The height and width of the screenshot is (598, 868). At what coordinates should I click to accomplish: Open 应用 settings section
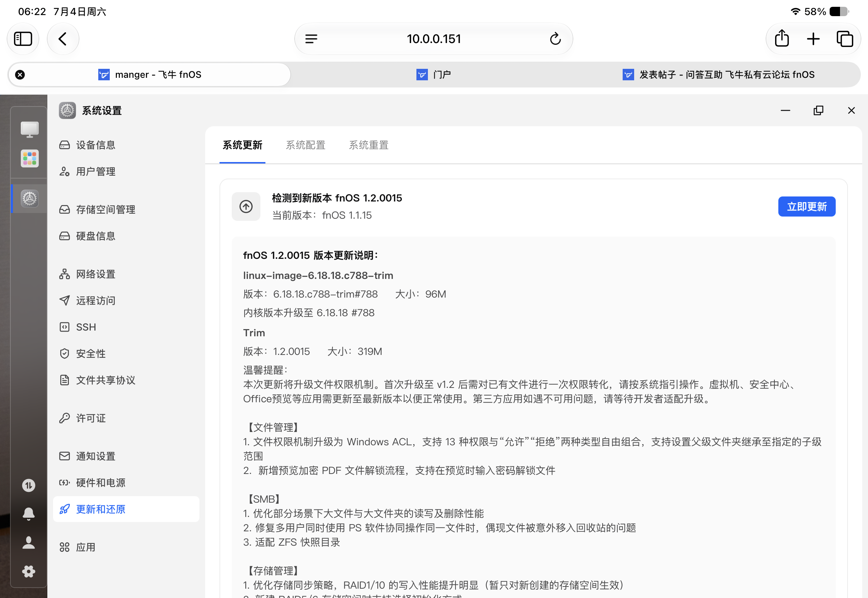coord(126,547)
